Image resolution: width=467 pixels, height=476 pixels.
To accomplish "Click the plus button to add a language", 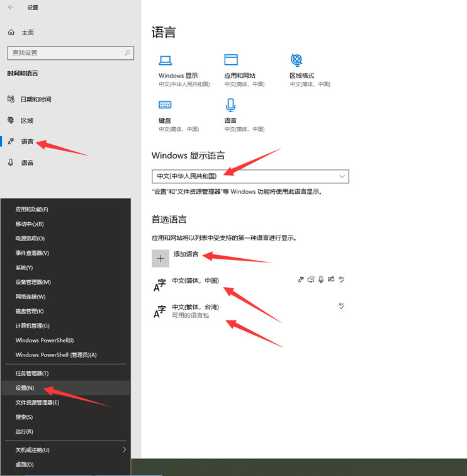I will pyautogui.click(x=160, y=259).
